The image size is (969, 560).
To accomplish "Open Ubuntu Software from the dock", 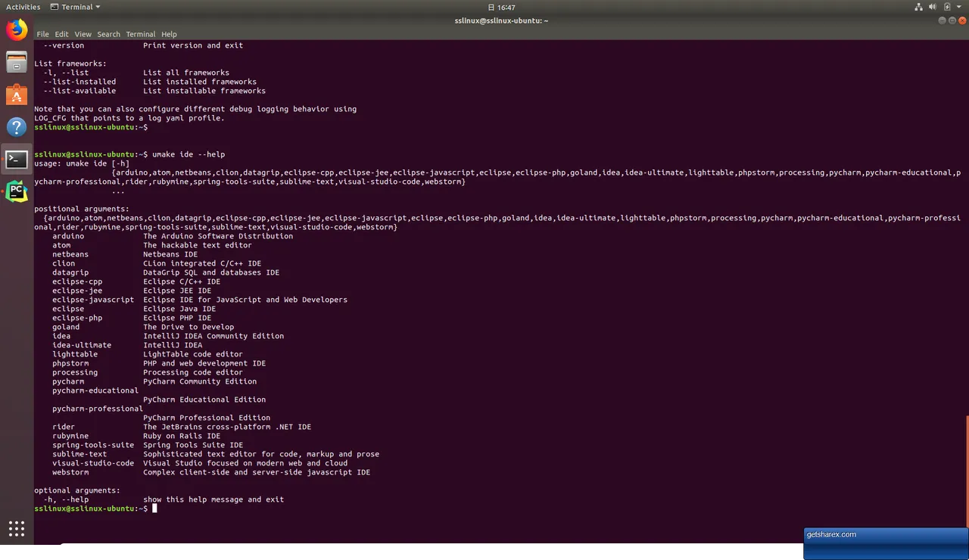I will tap(17, 95).
